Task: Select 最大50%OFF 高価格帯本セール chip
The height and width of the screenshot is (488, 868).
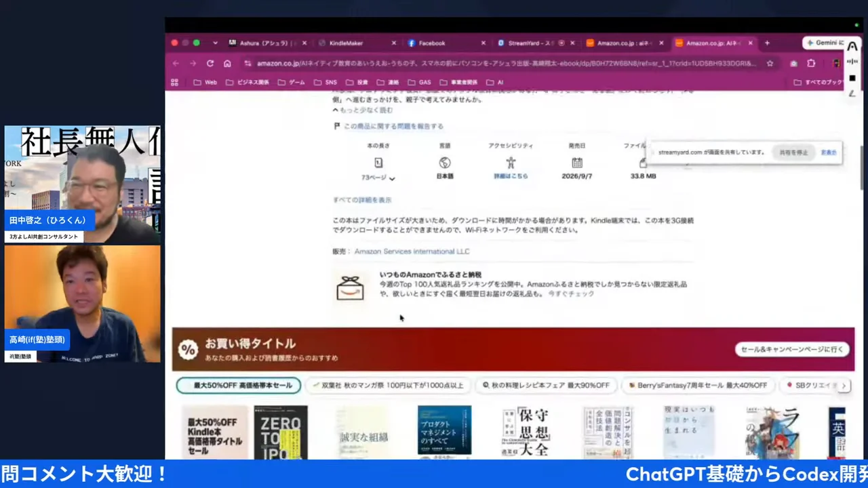Action: point(239,385)
